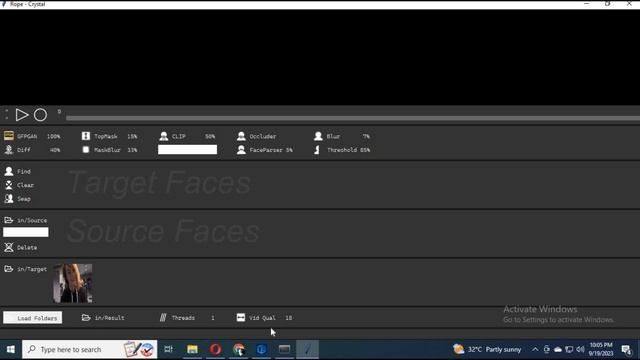
Task: Toggle the Diff icon
Action: click(x=9, y=150)
